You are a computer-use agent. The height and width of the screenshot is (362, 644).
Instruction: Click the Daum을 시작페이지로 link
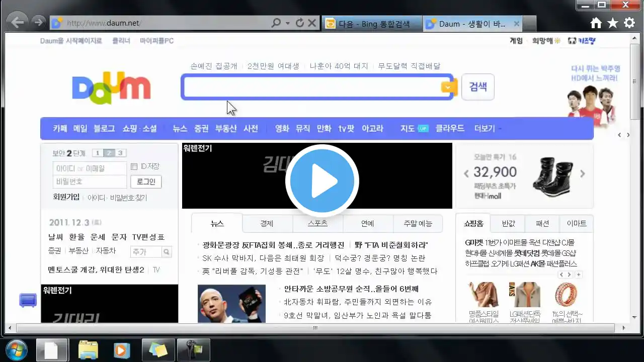pyautogui.click(x=71, y=41)
